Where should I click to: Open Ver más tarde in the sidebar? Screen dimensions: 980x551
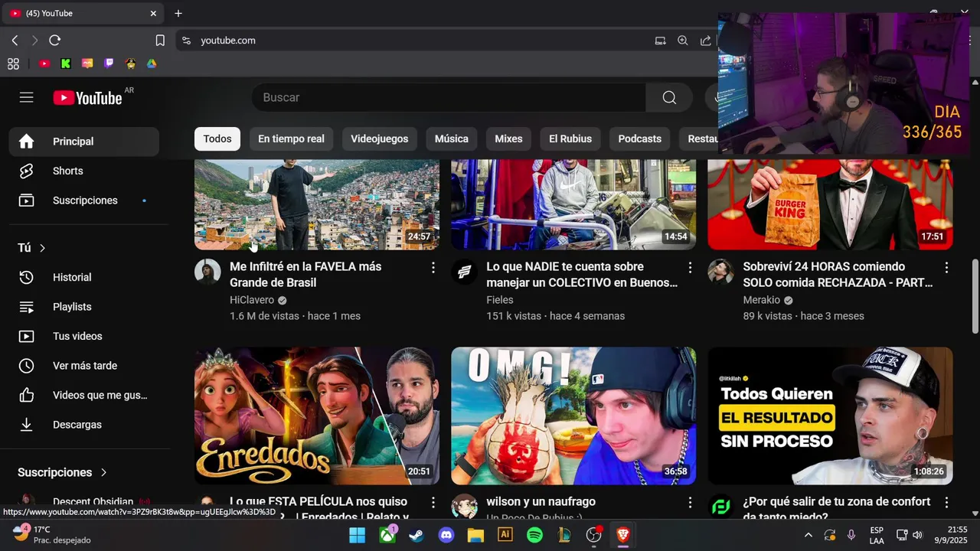pyautogui.click(x=84, y=366)
